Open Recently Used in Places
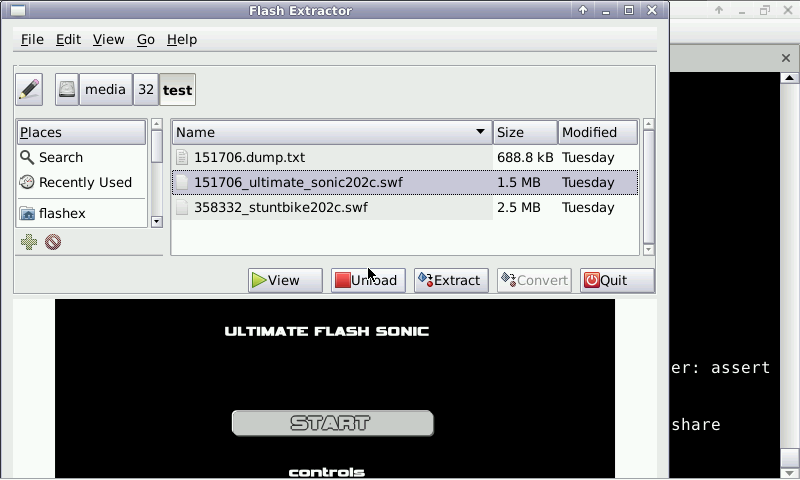Image resolution: width=800 pixels, height=480 pixels. click(x=84, y=182)
